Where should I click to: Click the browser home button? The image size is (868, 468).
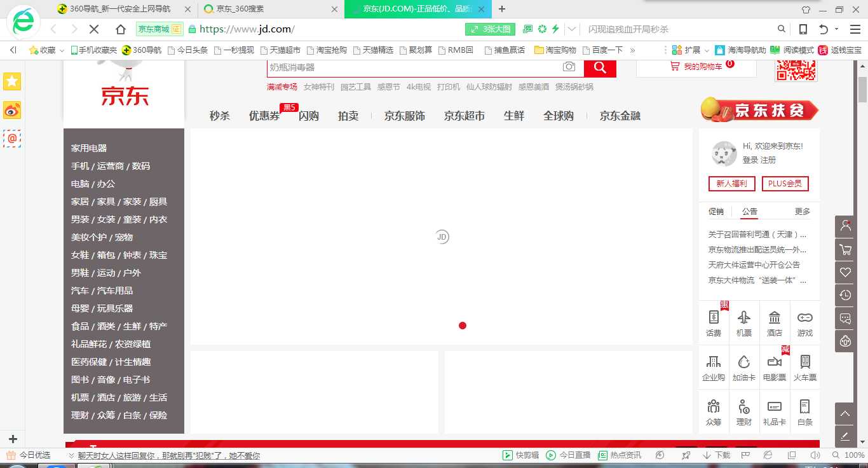tap(121, 29)
